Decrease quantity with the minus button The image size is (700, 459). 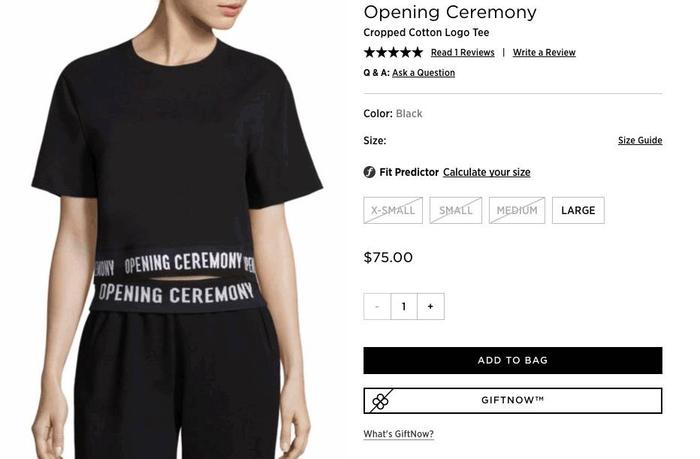point(377,306)
